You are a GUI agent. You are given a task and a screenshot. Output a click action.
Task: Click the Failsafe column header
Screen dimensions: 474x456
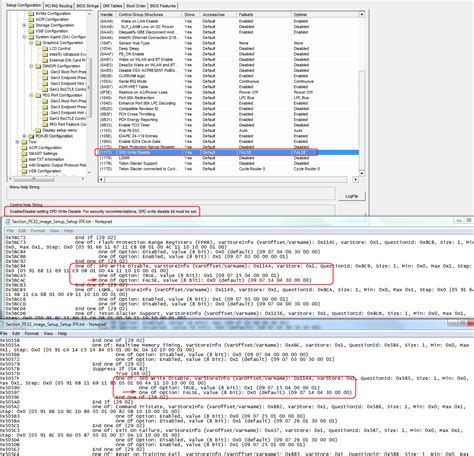(x=263, y=15)
